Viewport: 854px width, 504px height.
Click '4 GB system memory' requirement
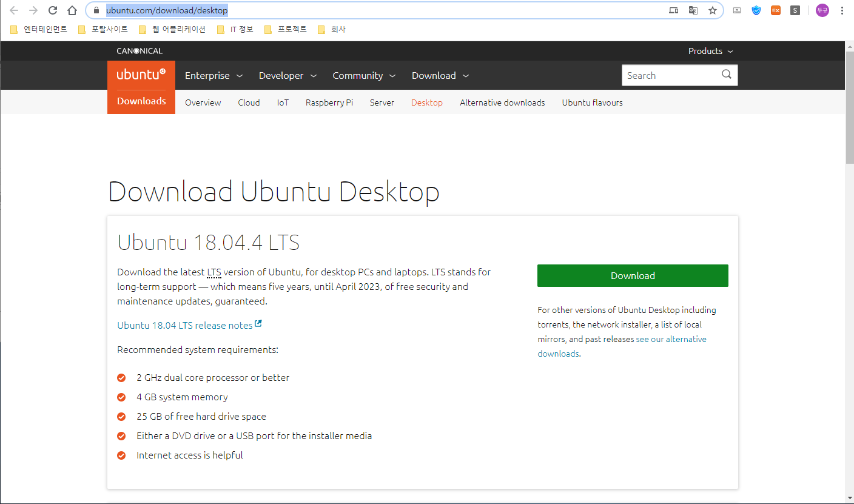point(182,397)
